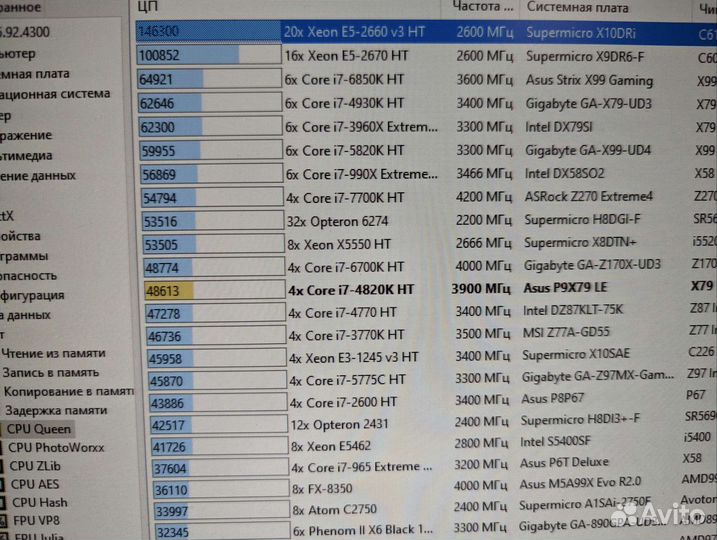Click the yellow 48613 score bar
The height and width of the screenshot is (540, 717).
pyautogui.click(x=214, y=291)
